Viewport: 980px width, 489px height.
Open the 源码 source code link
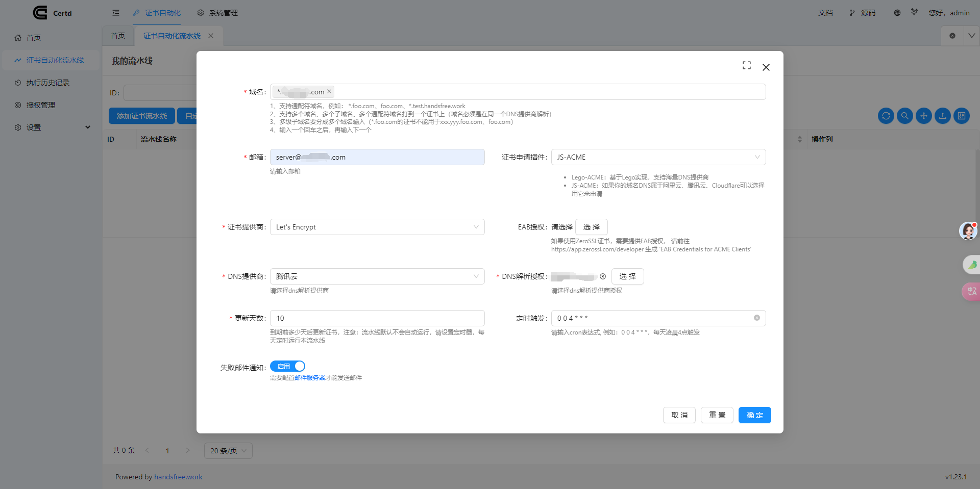[x=863, y=13]
